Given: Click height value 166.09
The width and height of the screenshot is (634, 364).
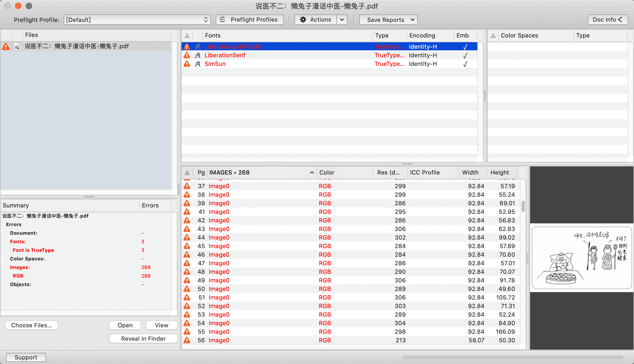Looking at the screenshot, I should coord(505,332).
